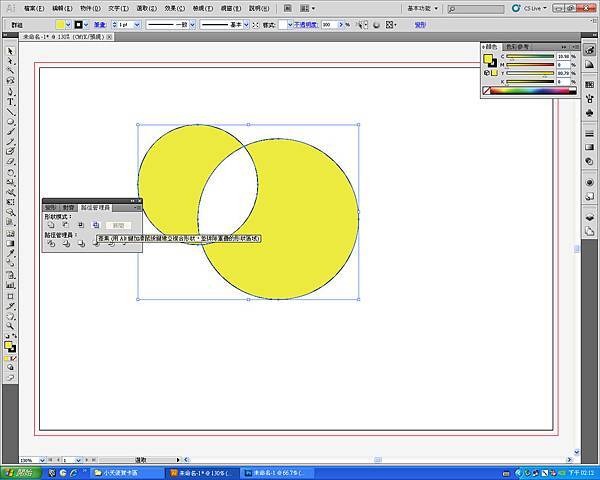Open the stroke weight dropdown
Screen dimensions: 600x480
pos(138,24)
